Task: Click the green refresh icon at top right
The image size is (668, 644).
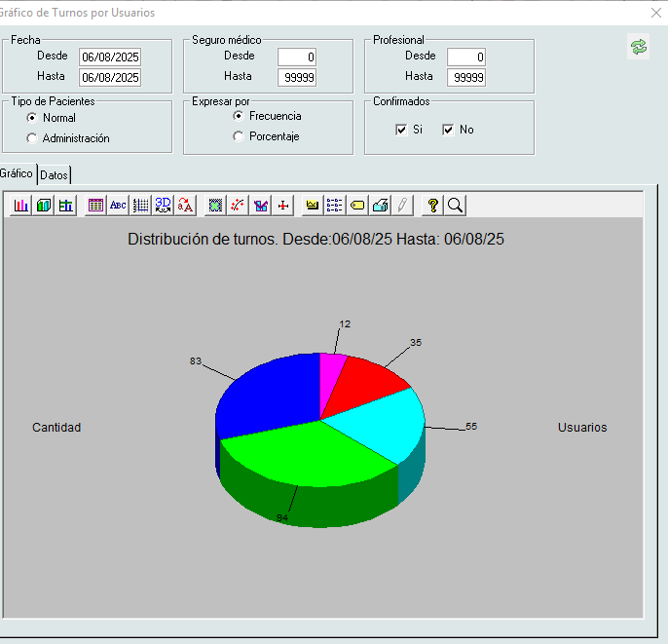Action: coord(639,47)
